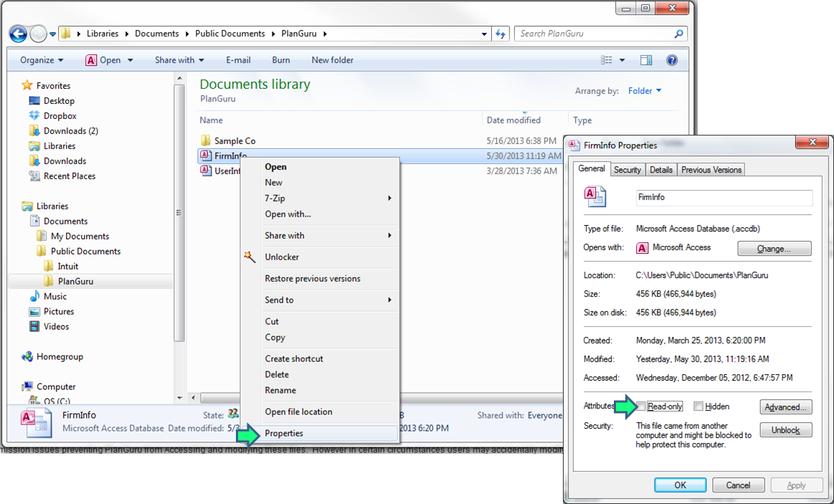Click the Music library icon
The width and height of the screenshot is (834, 504).
coord(34,296)
